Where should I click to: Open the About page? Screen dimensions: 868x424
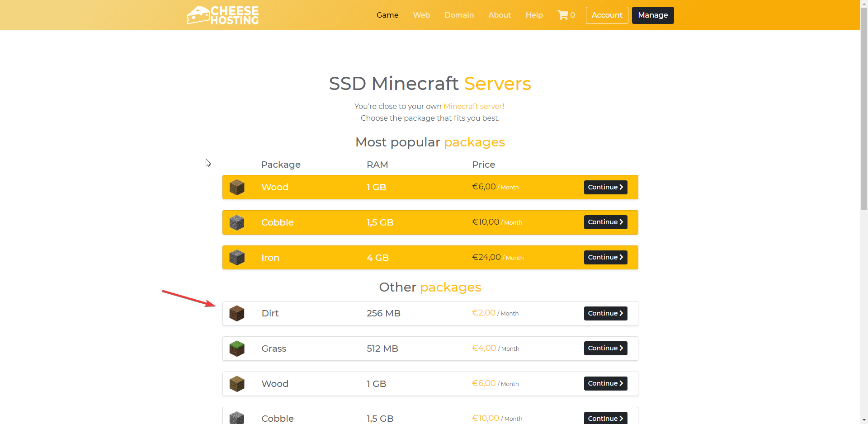pyautogui.click(x=500, y=15)
